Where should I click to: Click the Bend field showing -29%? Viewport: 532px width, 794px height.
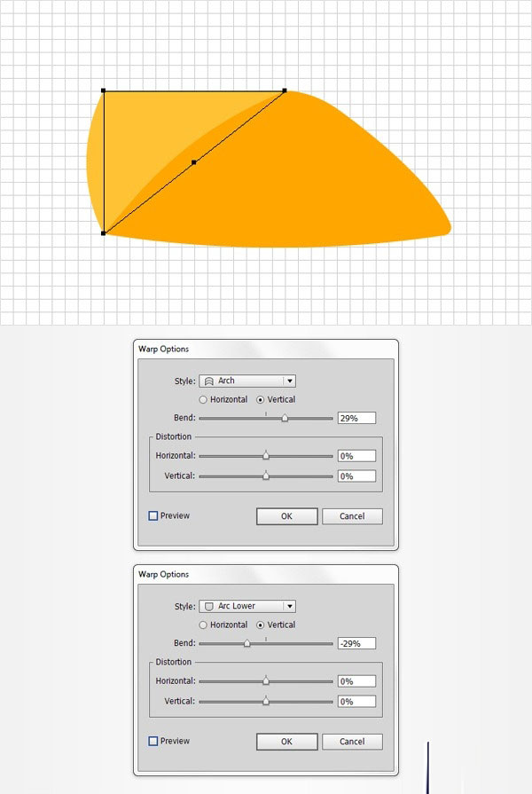tap(356, 643)
